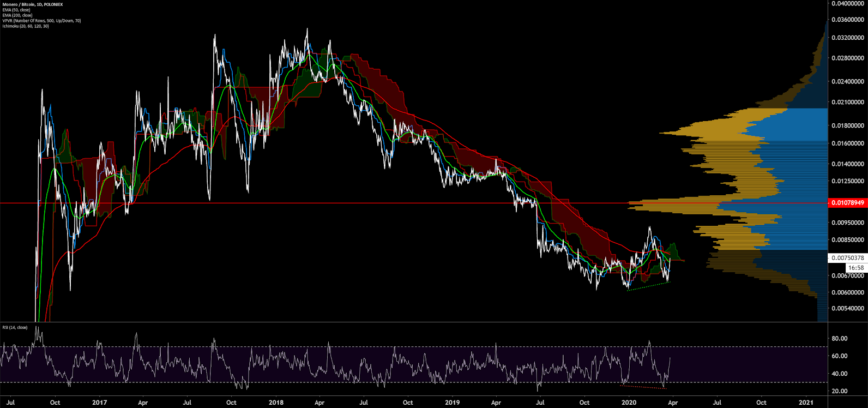The width and height of the screenshot is (868, 408).
Task: Click the RSI 20.00 axis level
Action: (840, 391)
